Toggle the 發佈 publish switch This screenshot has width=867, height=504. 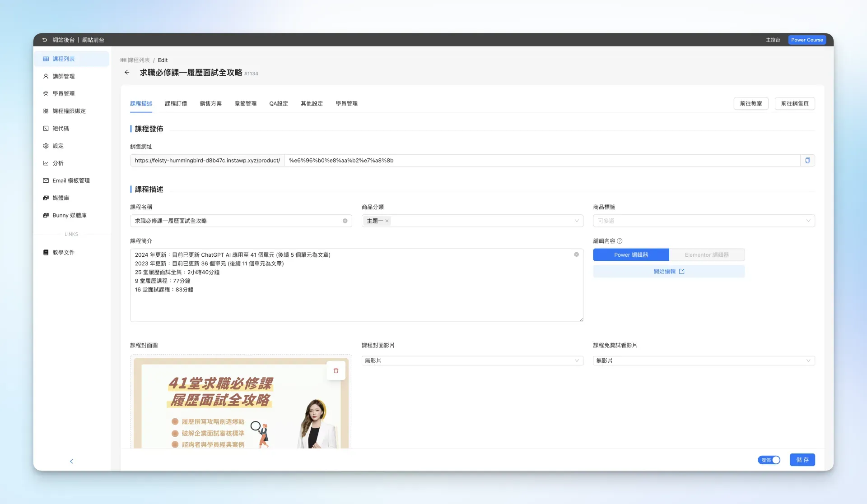coord(769,460)
